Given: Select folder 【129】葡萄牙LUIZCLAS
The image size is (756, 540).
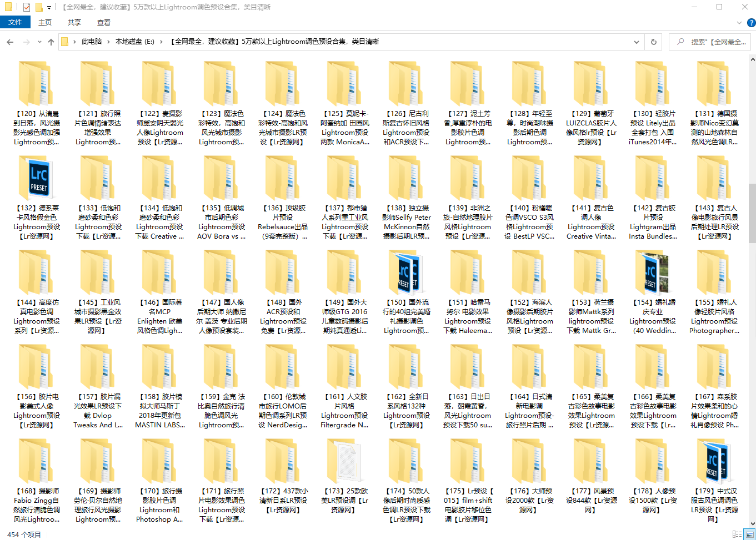Looking at the screenshot, I should click(x=591, y=103).
